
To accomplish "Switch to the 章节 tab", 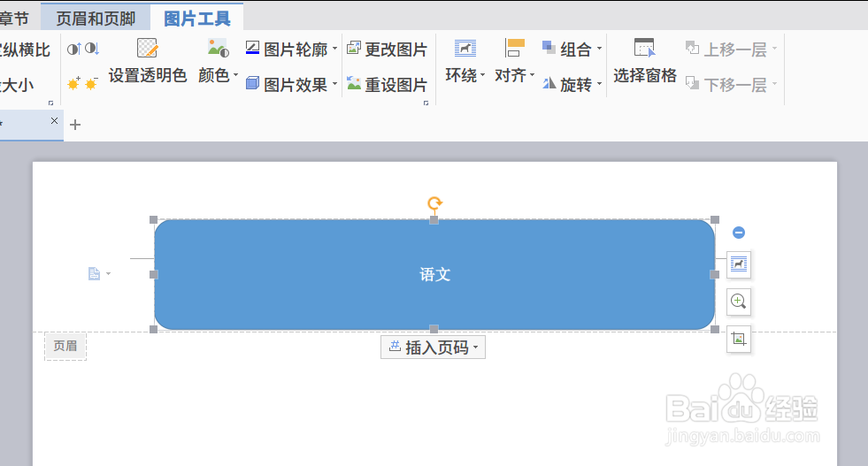I will pos(14,19).
